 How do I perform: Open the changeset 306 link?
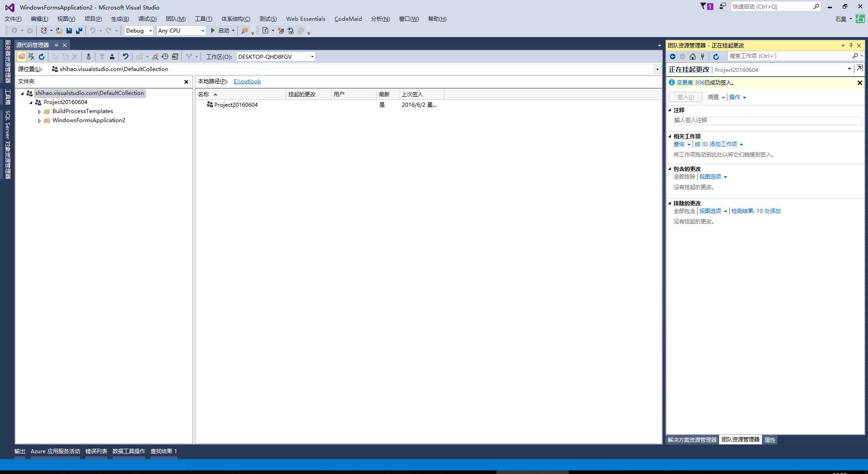(x=690, y=83)
